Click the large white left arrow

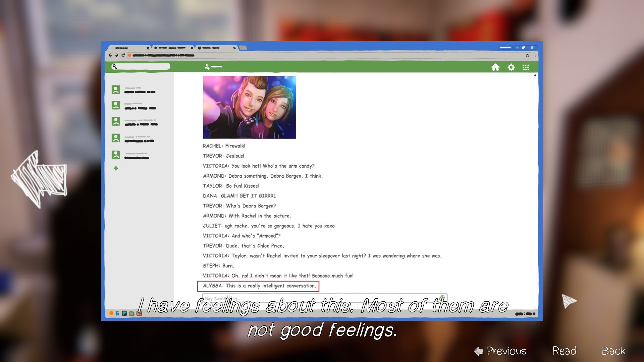(x=39, y=179)
